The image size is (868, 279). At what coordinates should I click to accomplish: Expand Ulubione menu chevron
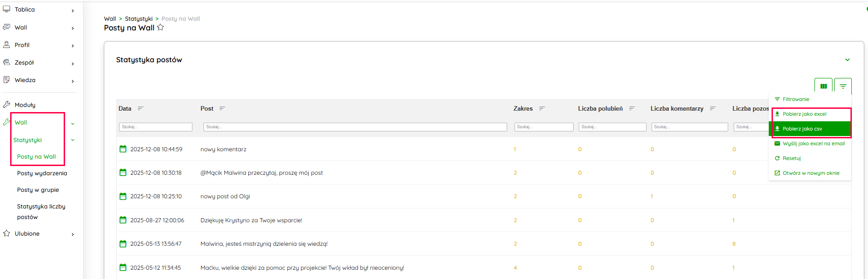tap(73, 234)
